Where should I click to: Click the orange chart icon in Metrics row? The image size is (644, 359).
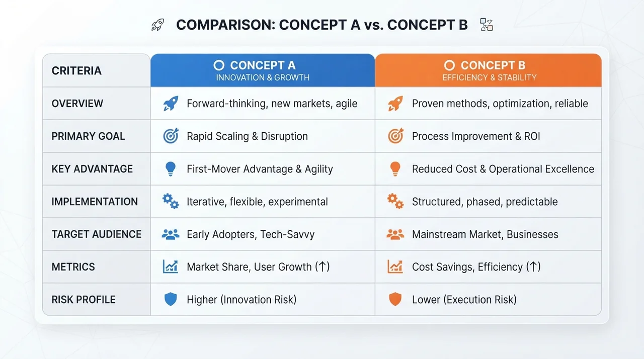tap(395, 266)
